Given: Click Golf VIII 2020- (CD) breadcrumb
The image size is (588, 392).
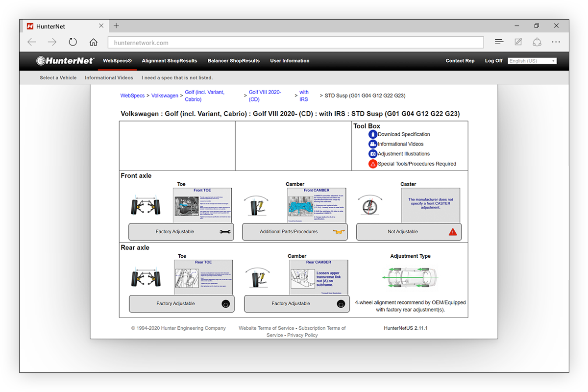Looking at the screenshot, I should pyautogui.click(x=265, y=96).
